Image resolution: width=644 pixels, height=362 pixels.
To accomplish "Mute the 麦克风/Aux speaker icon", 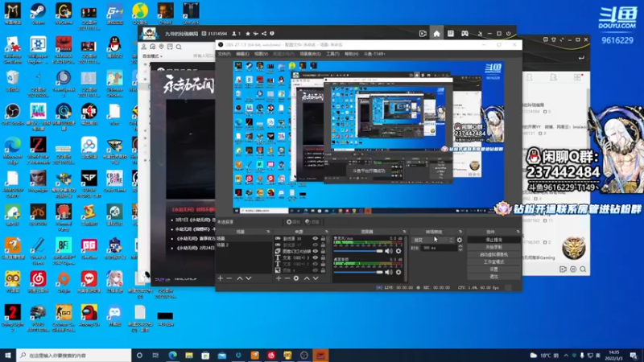I will [389, 251].
